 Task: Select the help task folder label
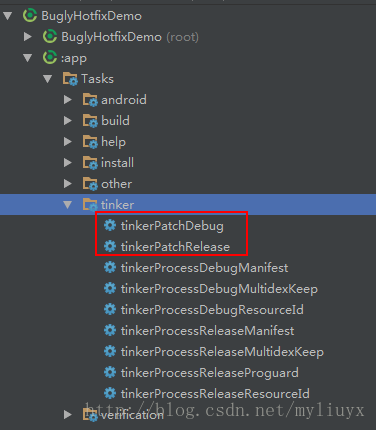click(113, 142)
